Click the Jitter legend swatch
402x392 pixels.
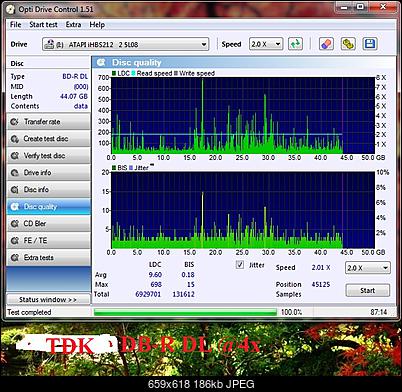tap(131, 168)
